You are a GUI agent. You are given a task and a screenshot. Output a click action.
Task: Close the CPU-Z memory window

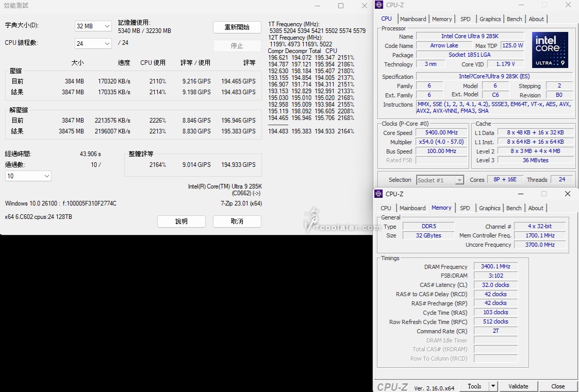[x=567, y=194]
